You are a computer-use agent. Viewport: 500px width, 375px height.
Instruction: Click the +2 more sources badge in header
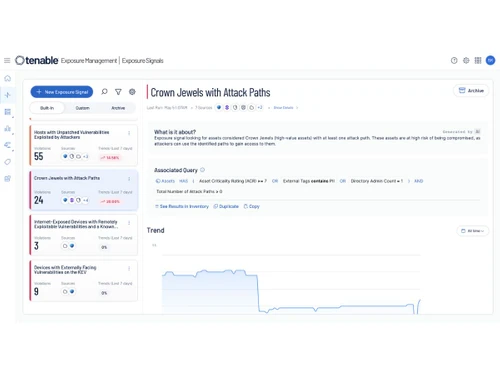(x=260, y=107)
